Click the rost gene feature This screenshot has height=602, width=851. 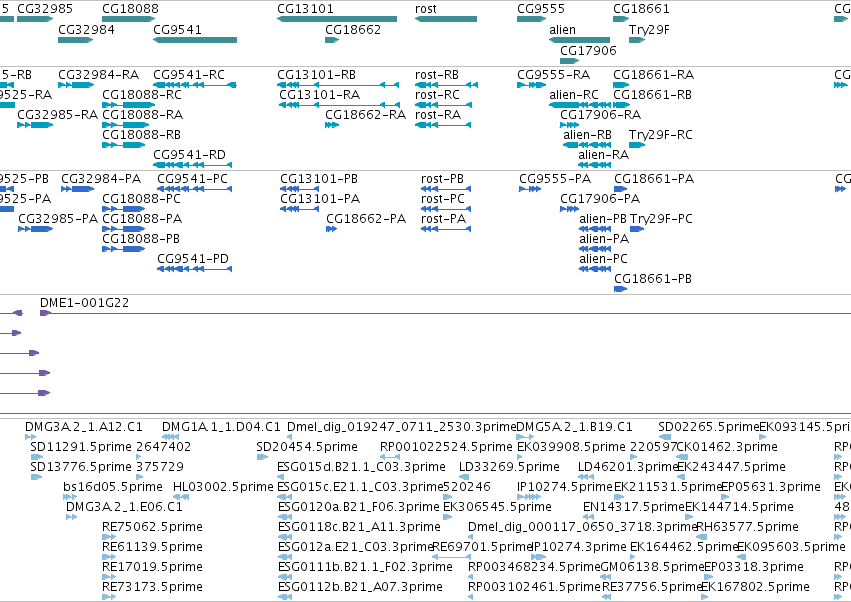[x=446, y=19]
